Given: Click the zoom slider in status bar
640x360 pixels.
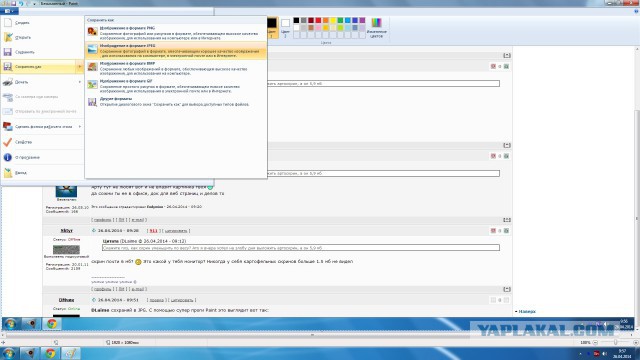Looking at the screenshot, I should pyautogui.click(x=616, y=342).
